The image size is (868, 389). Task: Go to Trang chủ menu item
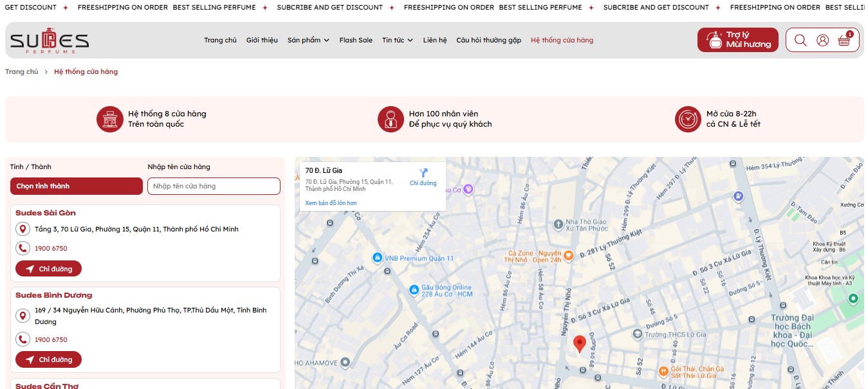point(221,40)
